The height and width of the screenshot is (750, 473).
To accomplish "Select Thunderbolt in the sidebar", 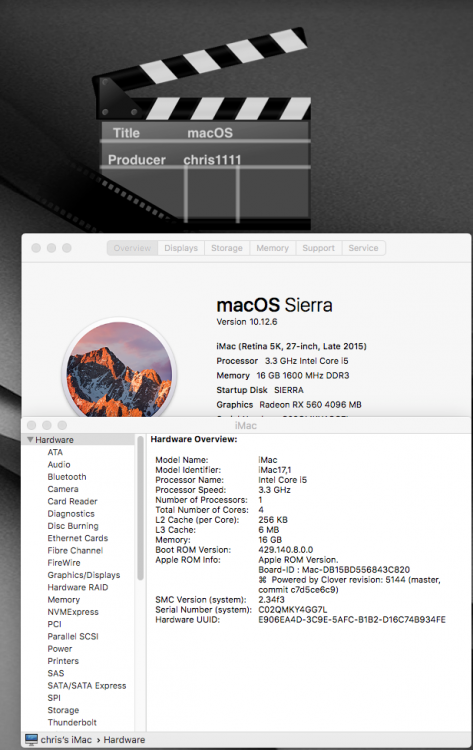I will 72,722.
